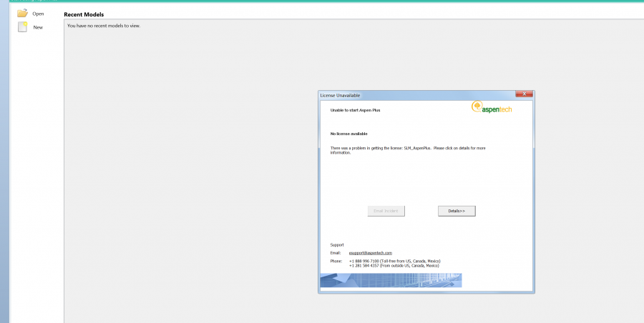
Task: Select the Open label in sidebar
Action: pos(38,14)
